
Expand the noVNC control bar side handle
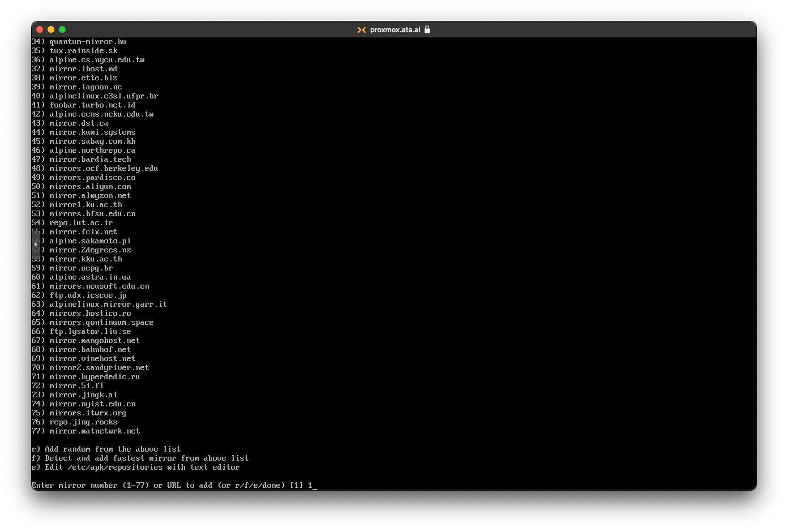(36, 244)
